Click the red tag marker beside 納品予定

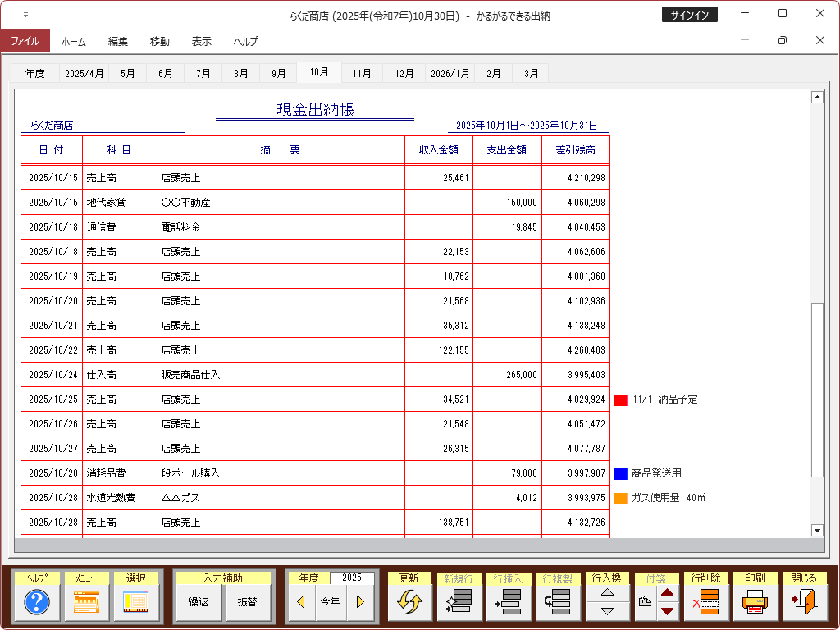coord(621,400)
